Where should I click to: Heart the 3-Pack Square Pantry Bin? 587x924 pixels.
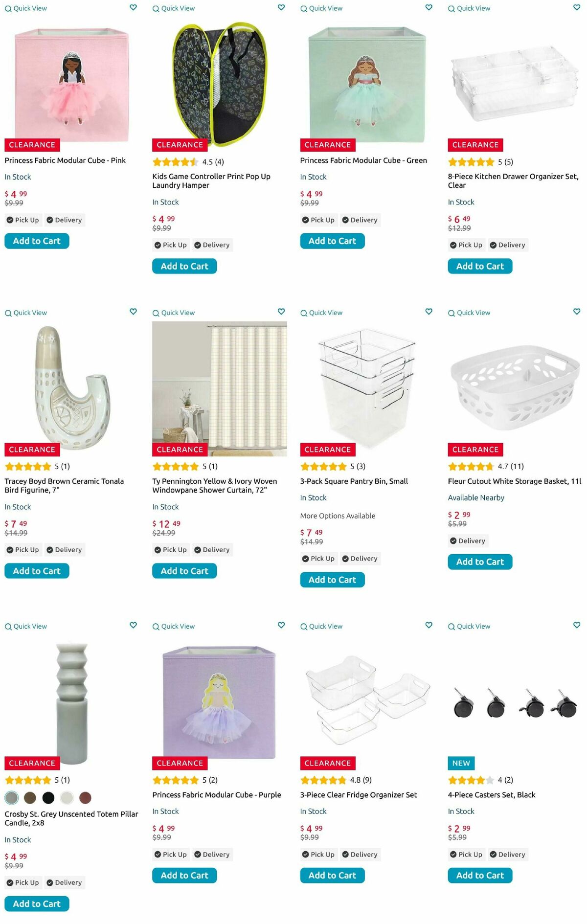point(429,312)
